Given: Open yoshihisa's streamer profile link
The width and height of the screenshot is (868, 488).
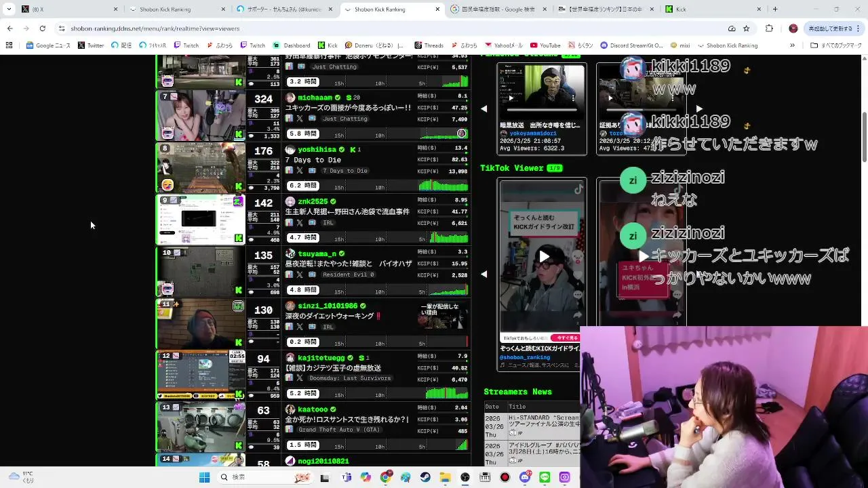Looking at the screenshot, I should point(317,149).
